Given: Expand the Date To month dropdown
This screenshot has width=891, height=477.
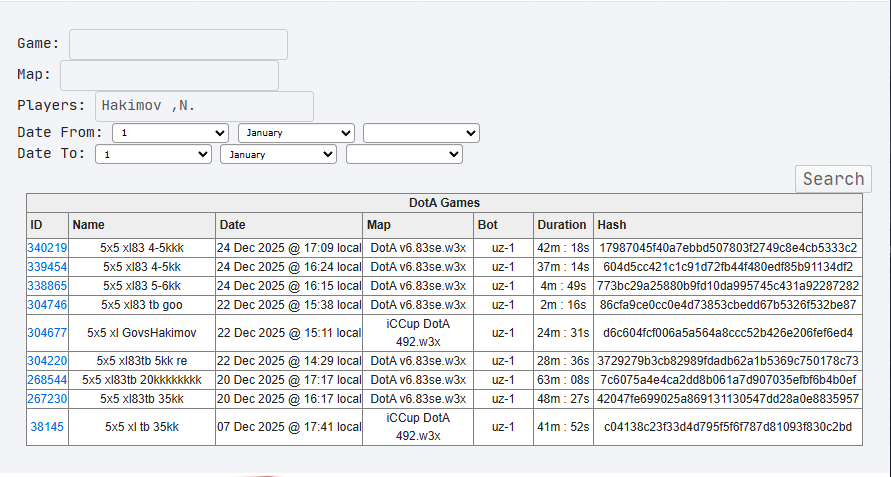Looking at the screenshot, I should tap(278, 154).
